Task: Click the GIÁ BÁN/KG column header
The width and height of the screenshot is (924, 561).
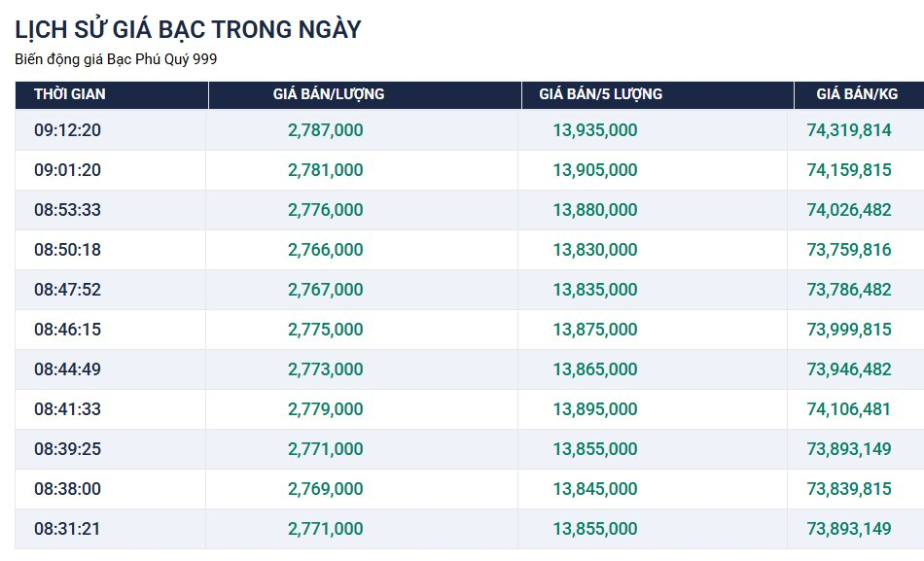Action: (x=857, y=94)
